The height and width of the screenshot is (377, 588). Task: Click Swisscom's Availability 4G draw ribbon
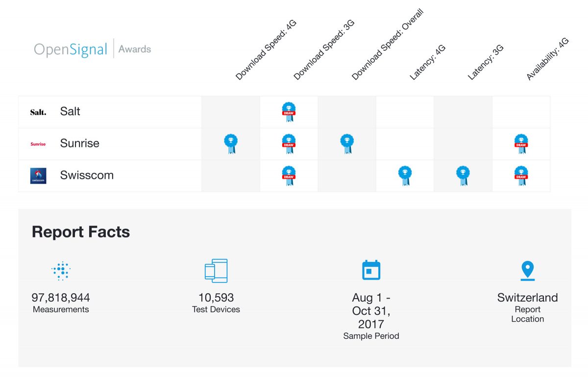(x=521, y=175)
